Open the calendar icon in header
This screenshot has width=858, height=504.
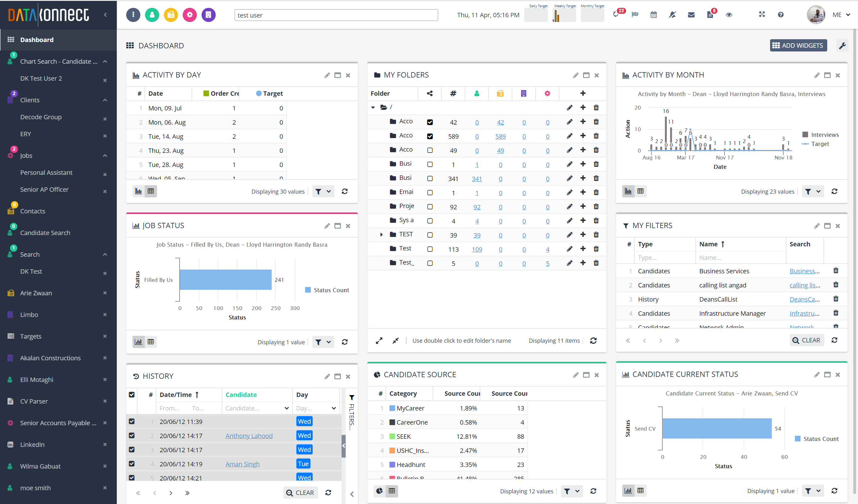(x=653, y=15)
